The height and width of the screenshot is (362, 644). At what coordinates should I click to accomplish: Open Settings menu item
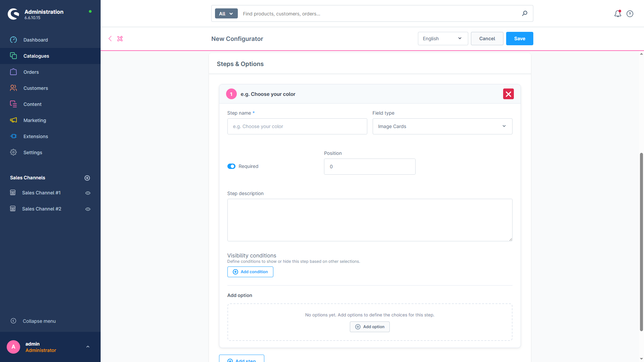[50, 153]
